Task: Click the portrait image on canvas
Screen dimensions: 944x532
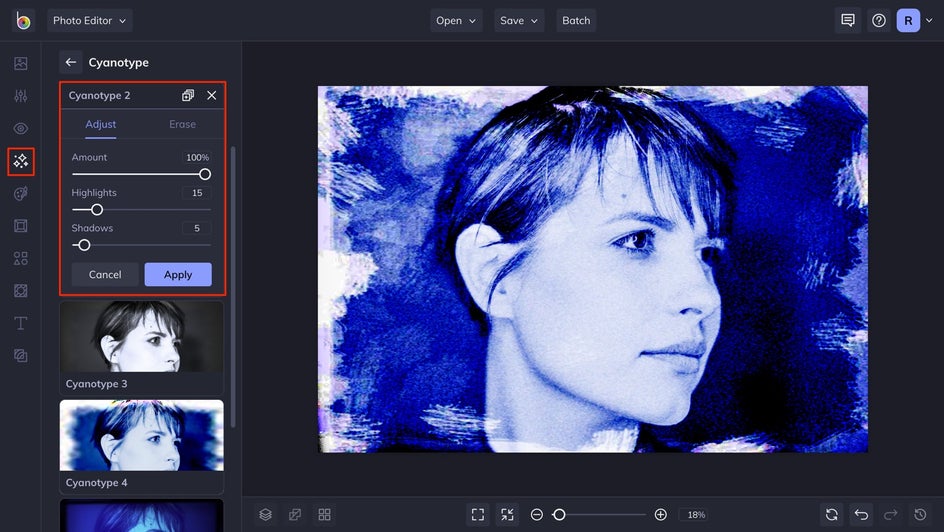Action: point(593,269)
